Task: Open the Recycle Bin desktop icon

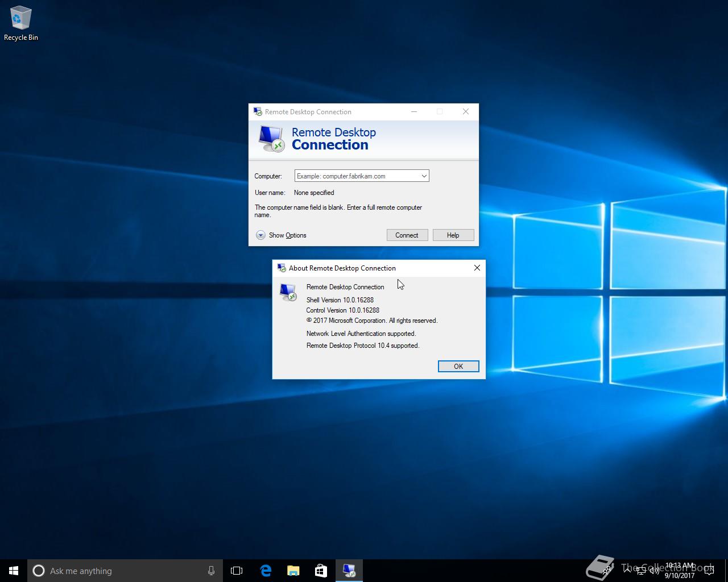Action: coord(20,24)
